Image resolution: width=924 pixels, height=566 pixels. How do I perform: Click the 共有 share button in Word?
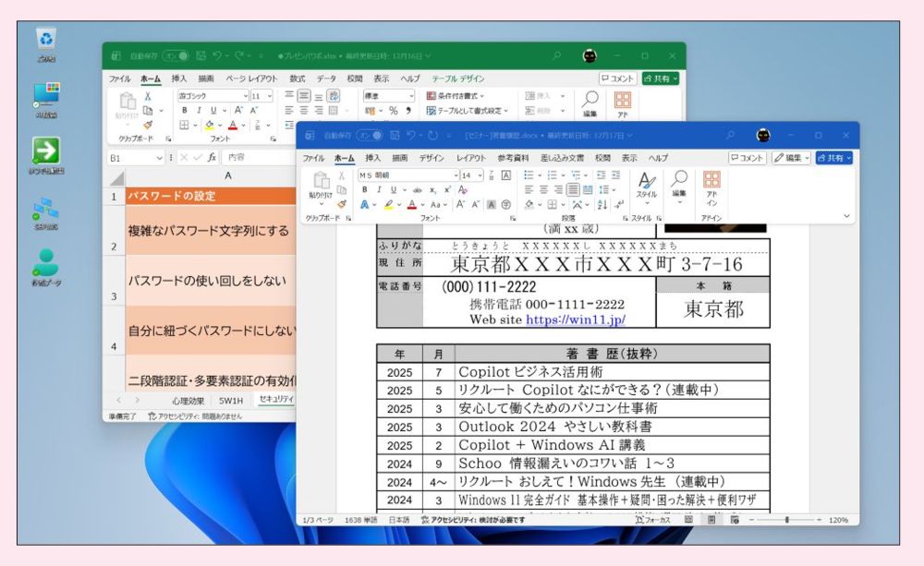833,158
